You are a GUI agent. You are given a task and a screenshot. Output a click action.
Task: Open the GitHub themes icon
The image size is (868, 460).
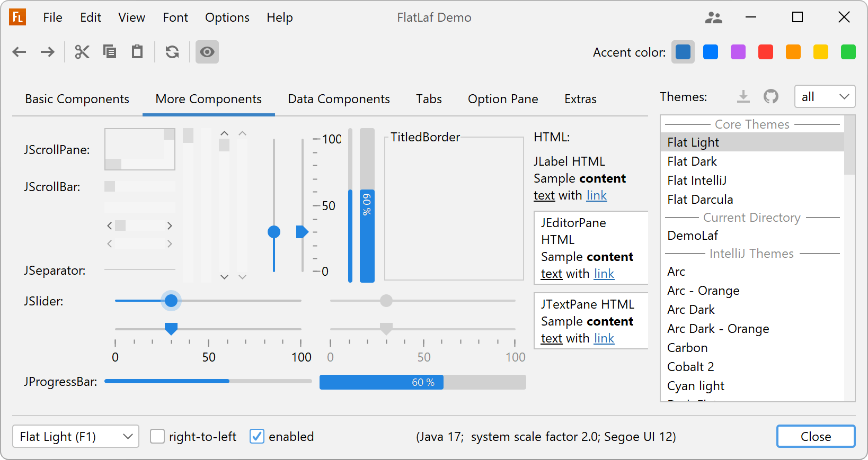[x=771, y=96]
